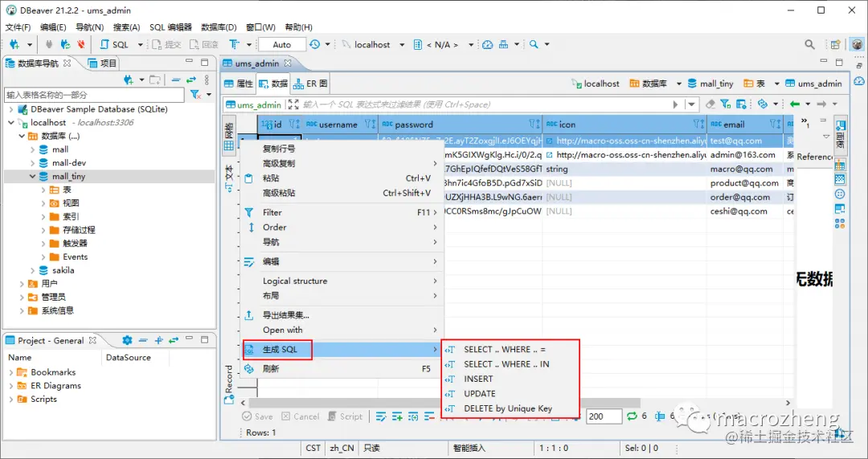Click the Project panel settings gear icon

pos(127,340)
